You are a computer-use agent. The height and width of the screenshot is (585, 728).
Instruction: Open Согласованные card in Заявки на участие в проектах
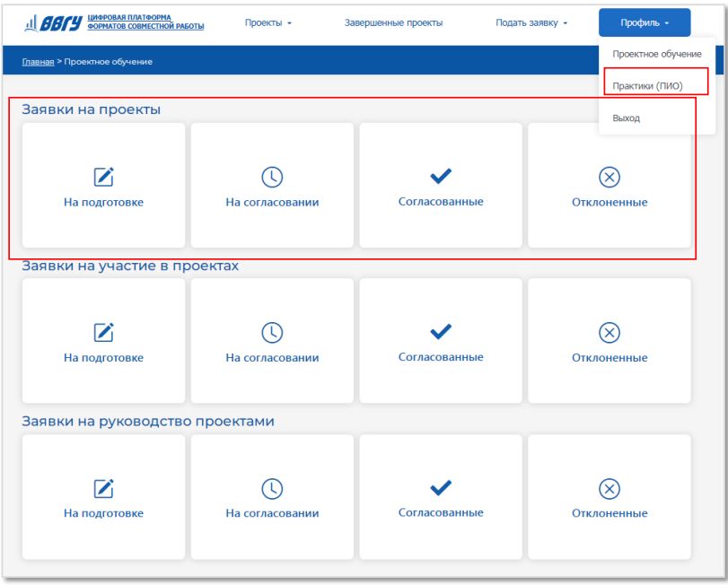click(x=441, y=341)
